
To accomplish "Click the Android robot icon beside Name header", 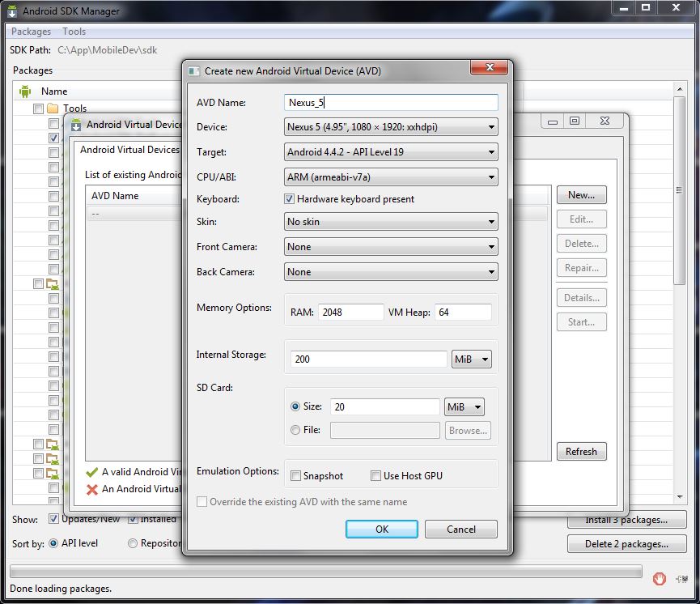I will pyautogui.click(x=25, y=91).
